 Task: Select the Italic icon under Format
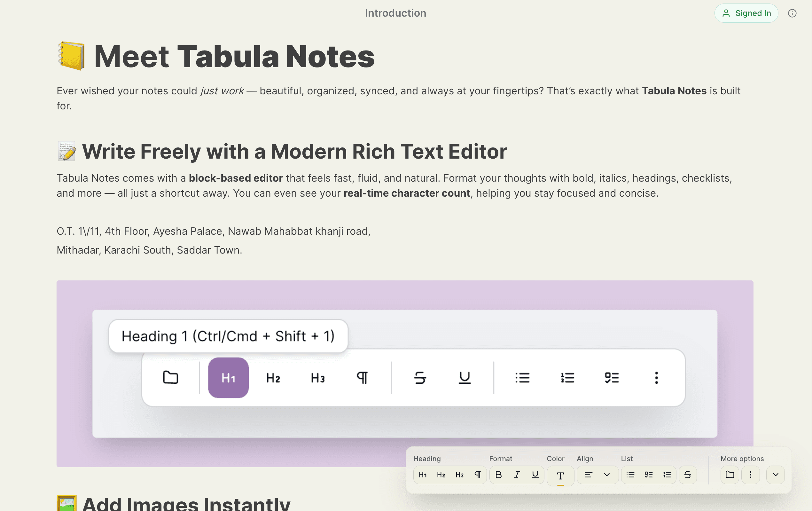[517, 475]
